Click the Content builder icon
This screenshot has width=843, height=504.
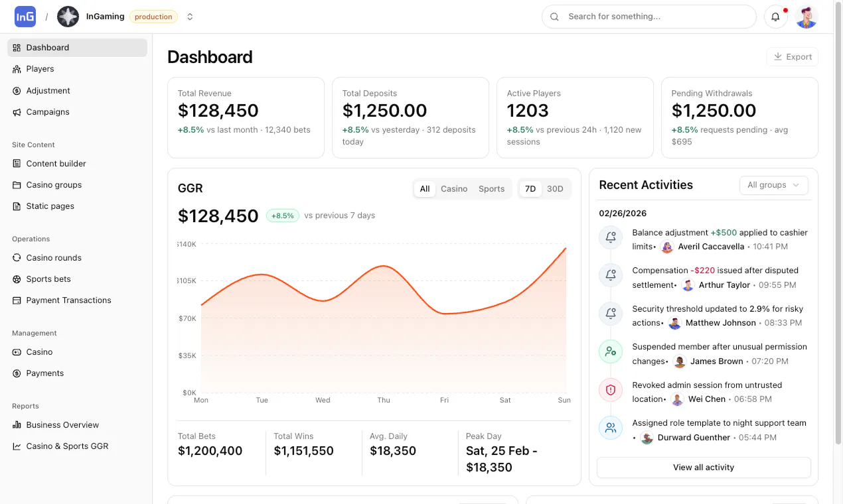[17, 164]
